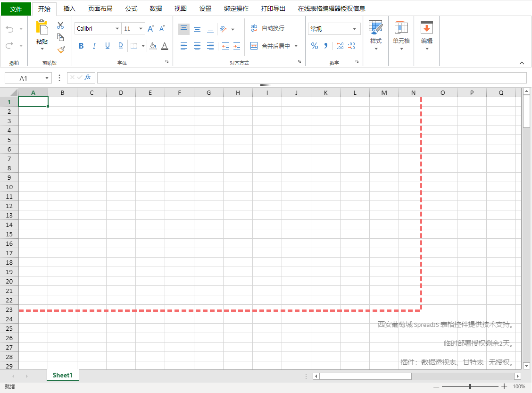Open the Calibri font name dropdown
The height and width of the screenshot is (393, 532).
coord(98,29)
